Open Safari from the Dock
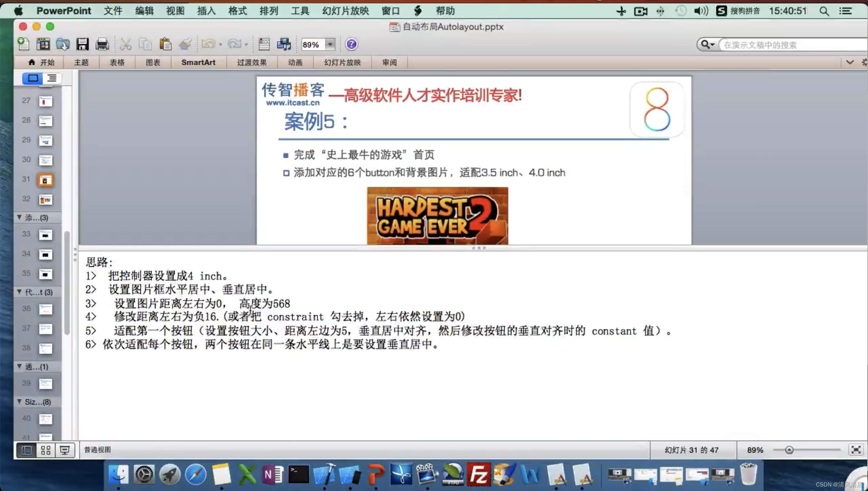 pyautogui.click(x=196, y=474)
